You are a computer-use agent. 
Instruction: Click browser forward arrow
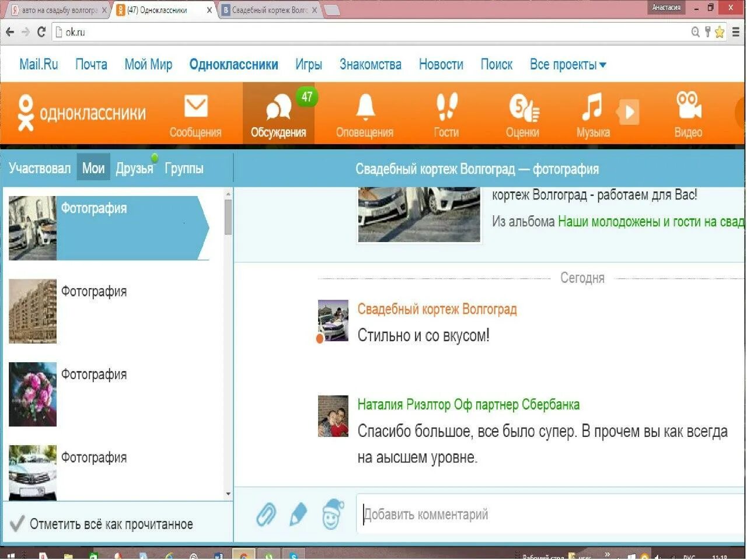click(25, 32)
